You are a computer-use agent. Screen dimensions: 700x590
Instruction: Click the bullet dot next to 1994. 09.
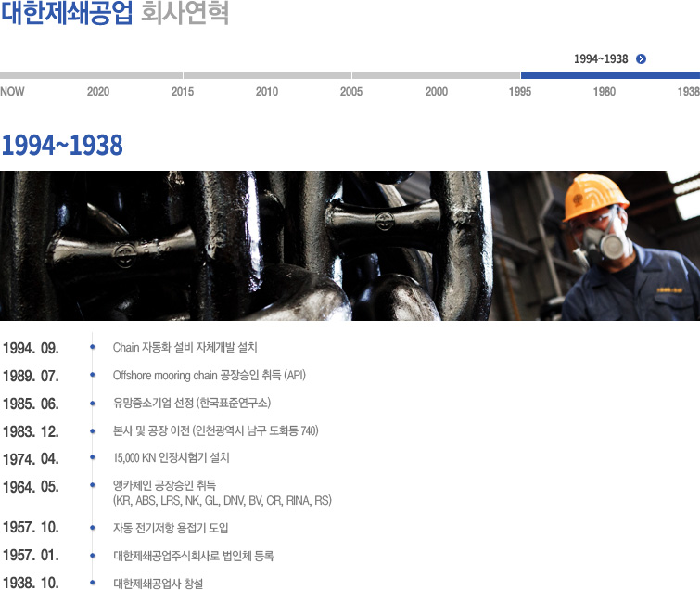92,348
